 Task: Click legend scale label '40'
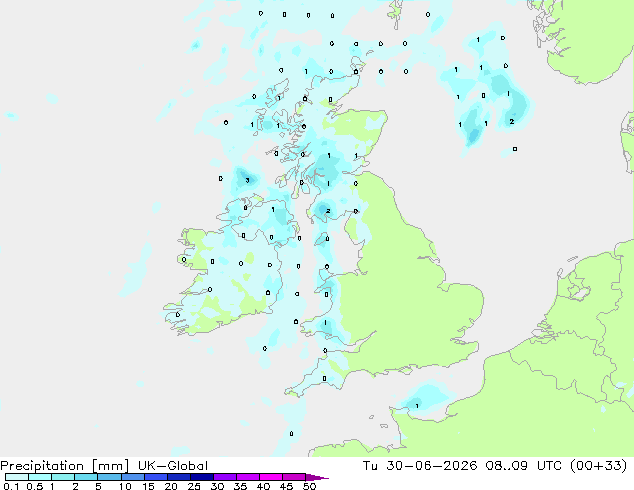pyautogui.click(x=263, y=486)
